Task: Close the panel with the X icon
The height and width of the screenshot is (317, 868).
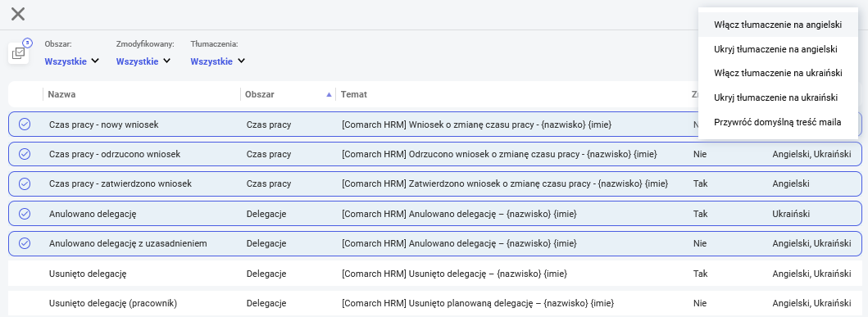Action: 18,14
